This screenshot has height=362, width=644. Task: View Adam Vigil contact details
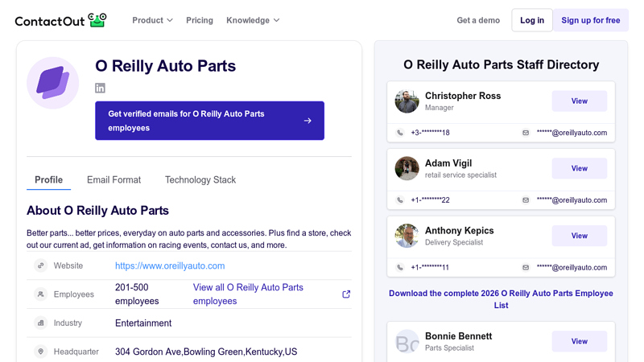coord(579,168)
